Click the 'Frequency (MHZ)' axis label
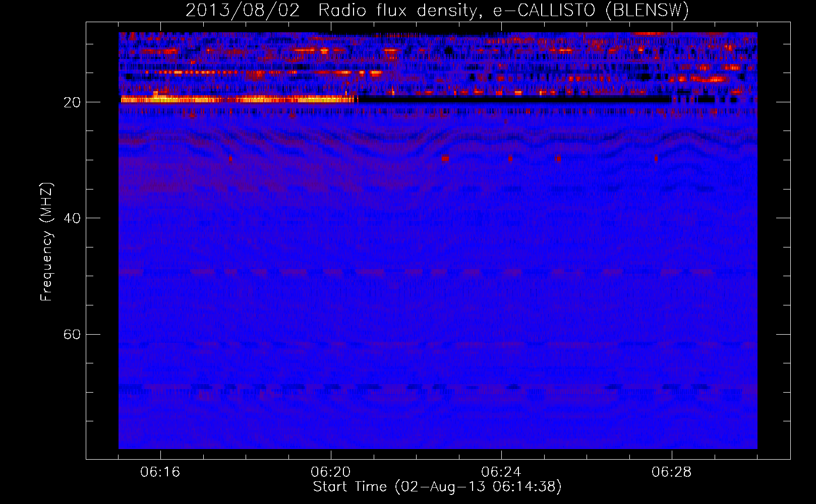The width and height of the screenshot is (816, 504). (x=46, y=242)
